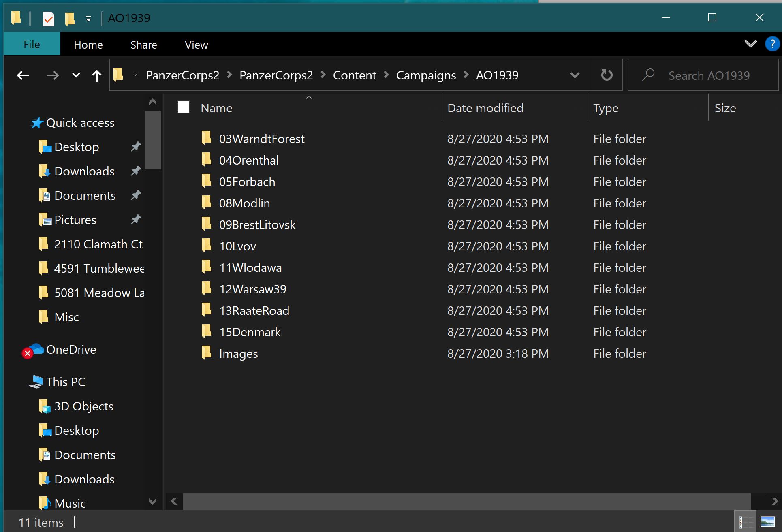Click the AO1939 breadcrumb

point(497,75)
